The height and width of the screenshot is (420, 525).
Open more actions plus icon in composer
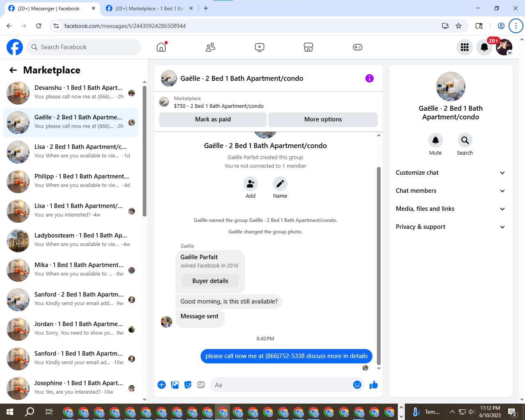162,385
